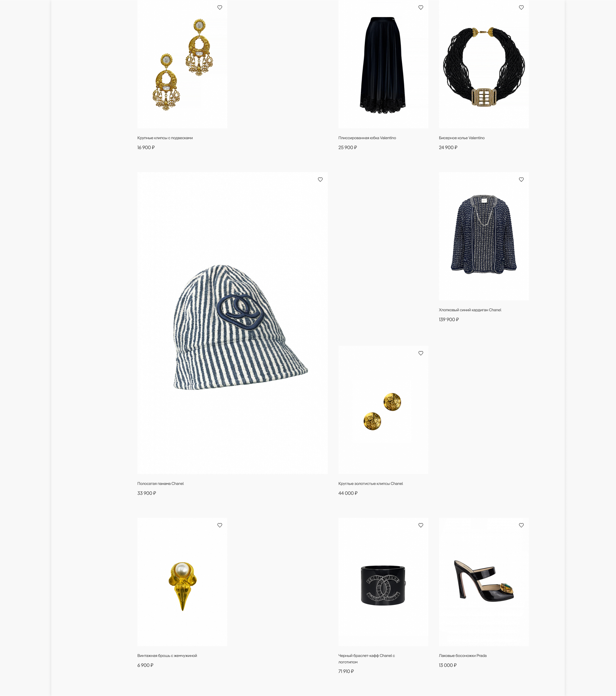Open the blue knit cardigan image

pos(484,236)
